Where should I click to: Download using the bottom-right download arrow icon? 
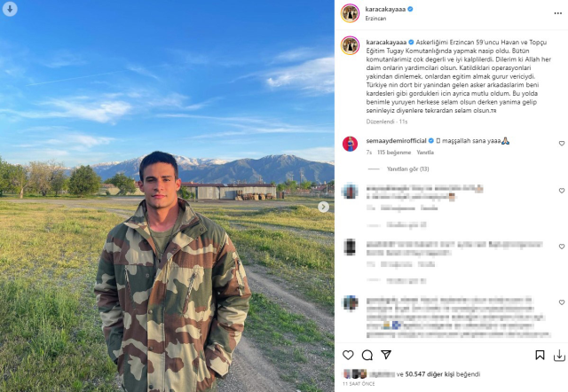coord(559,356)
